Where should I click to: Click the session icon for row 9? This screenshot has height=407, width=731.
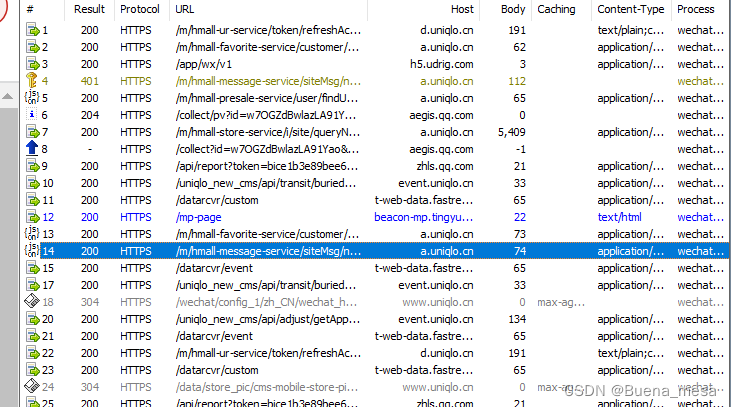coord(32,166)
